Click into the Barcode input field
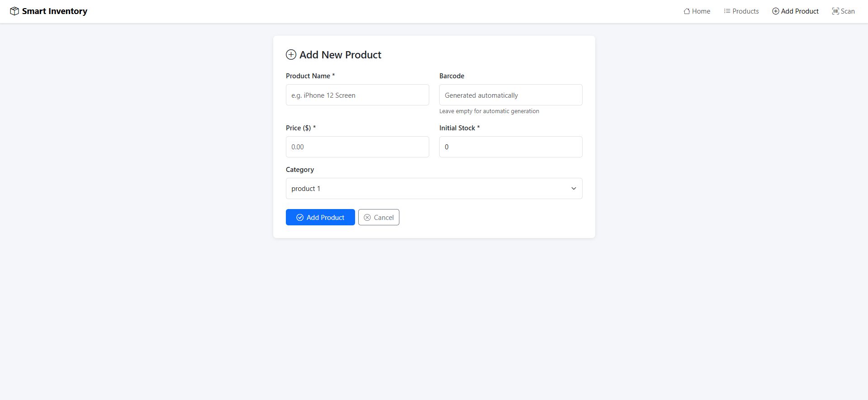 (511, 95)
